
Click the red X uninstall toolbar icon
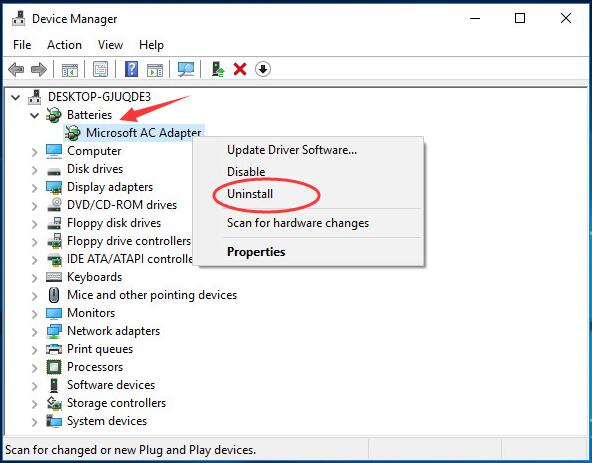pos(240,69)
